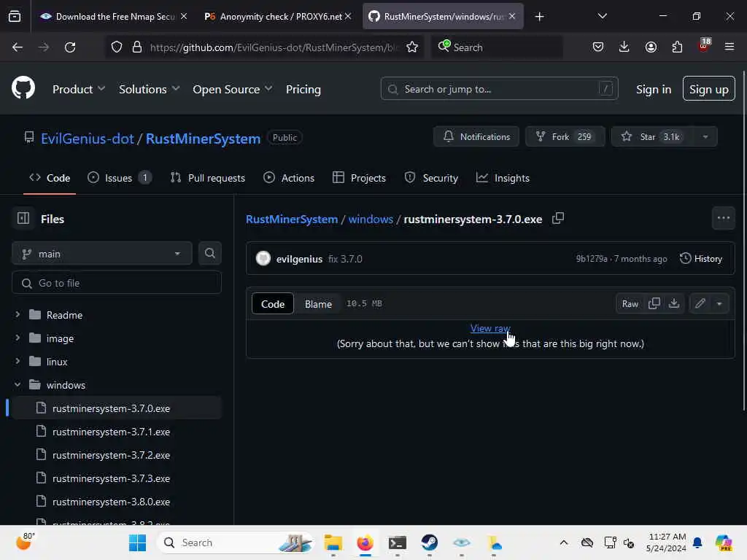This screenshot has height=560, width=747.
Task: Open the Firefox account icon
Action: click(x=651, y=47)
